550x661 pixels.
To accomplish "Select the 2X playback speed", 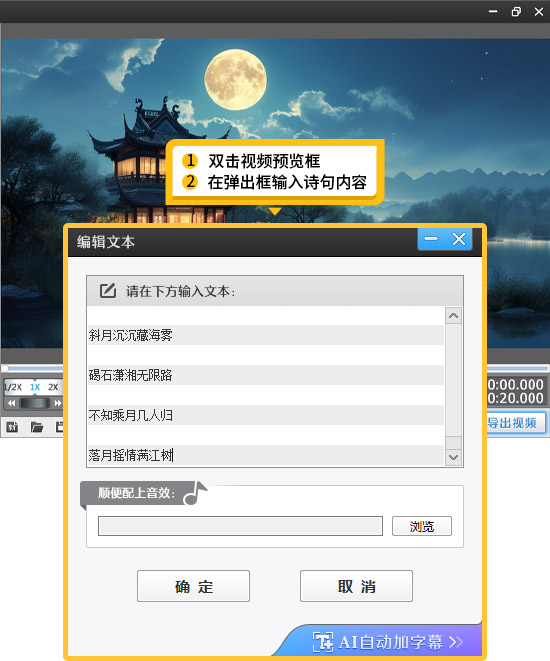I will 53,387.
